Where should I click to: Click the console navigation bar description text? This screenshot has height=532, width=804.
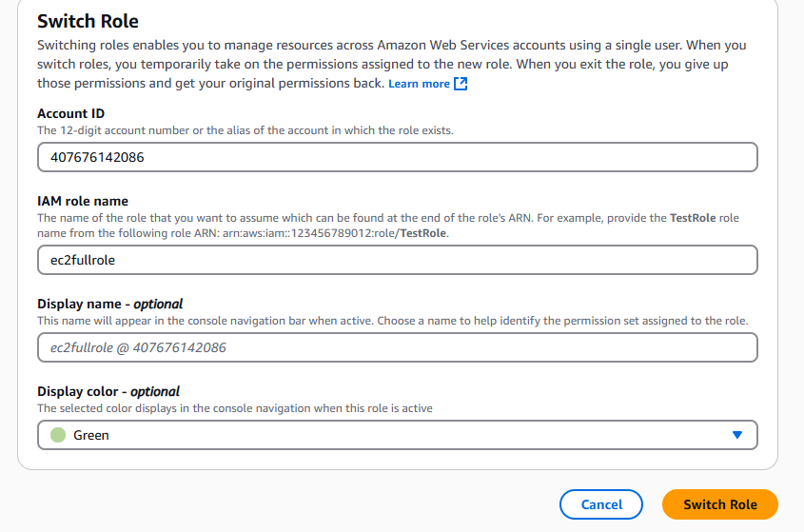(x=393, y=321)
